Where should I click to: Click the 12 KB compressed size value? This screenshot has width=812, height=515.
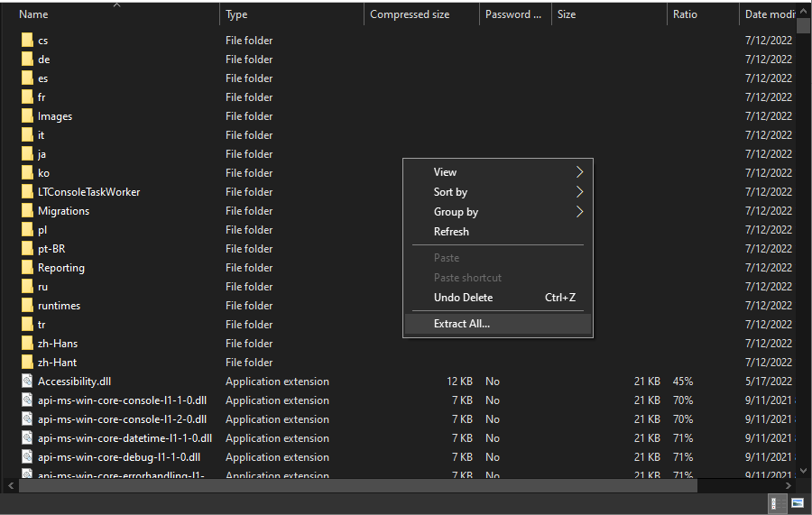click(460, 382)
